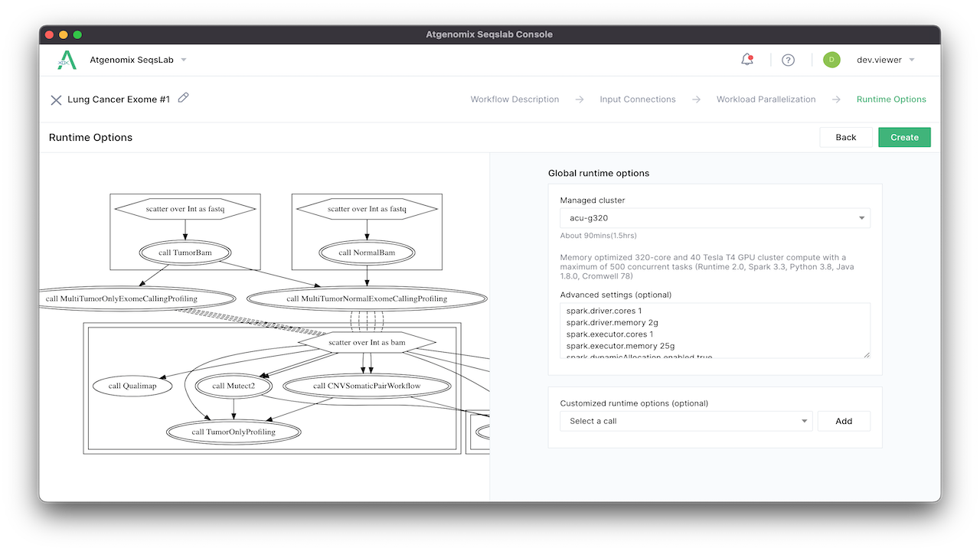
Task: Click the Global runtime options heading
Action: [599, 173]
